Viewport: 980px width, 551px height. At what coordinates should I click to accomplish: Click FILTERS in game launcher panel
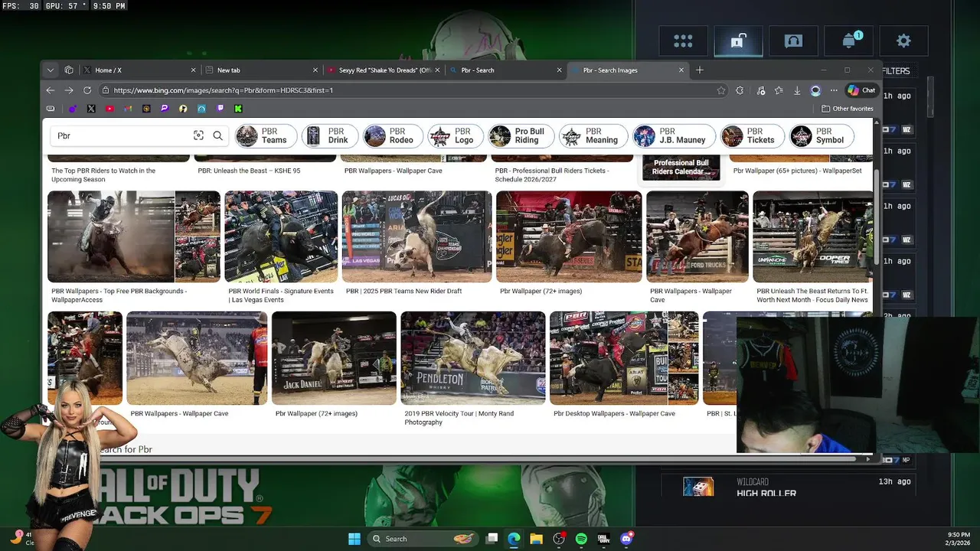(896, 71)
